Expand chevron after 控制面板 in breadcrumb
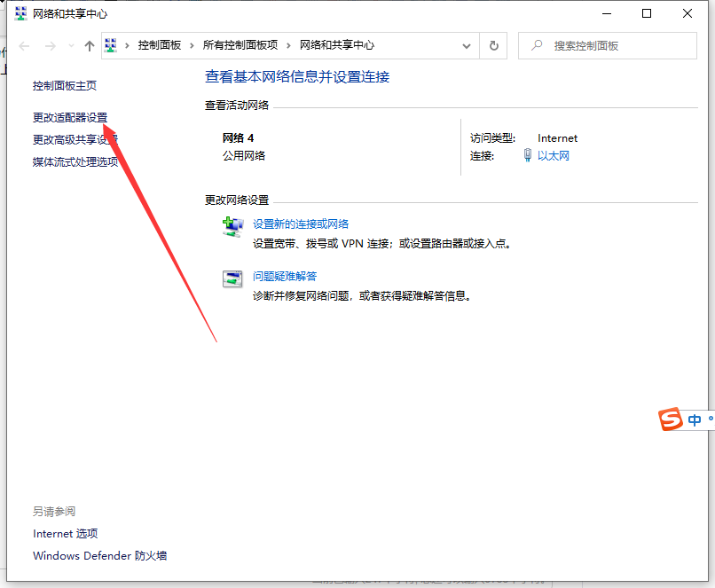This screenshot has height=588, width=715. (x=192, y=46)
